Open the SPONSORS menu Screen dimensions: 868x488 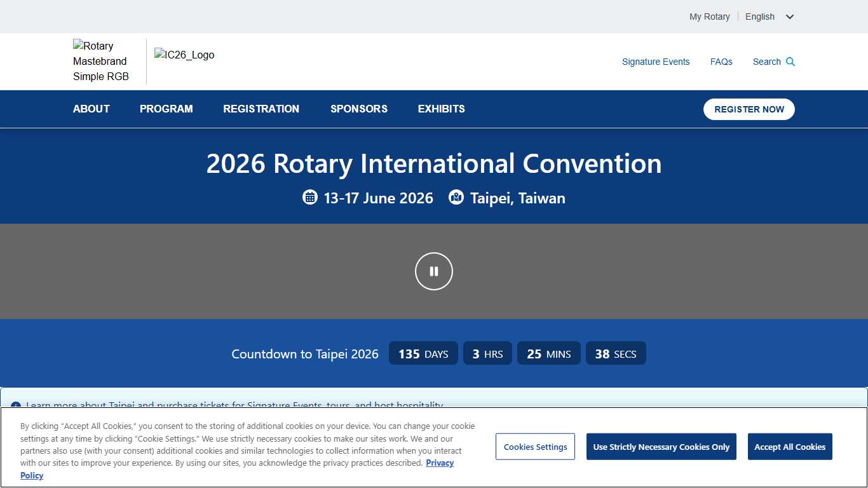[x=358, y=109]
